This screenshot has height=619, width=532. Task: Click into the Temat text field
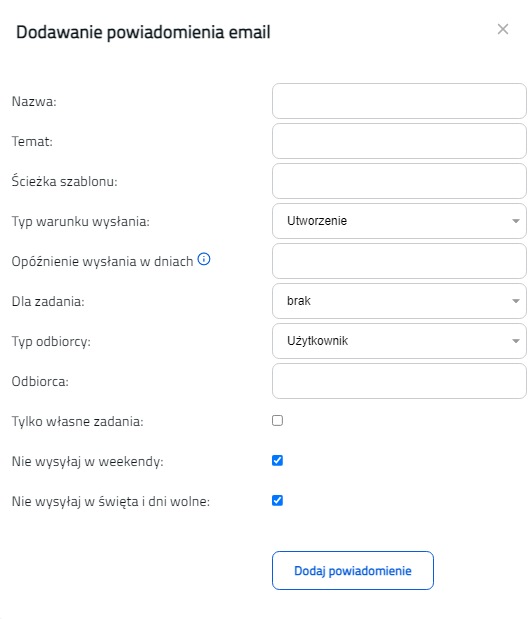399,141
